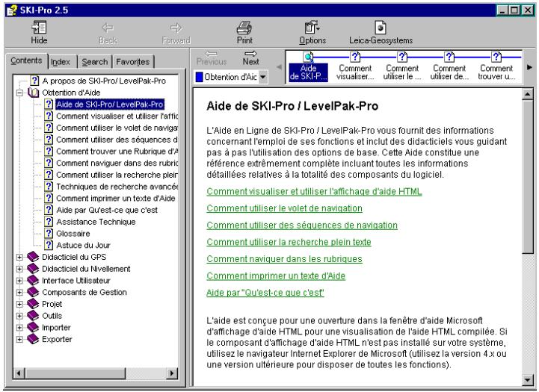Expand Didacticiel du Nivellement node
Viewport: 539px width, 392px height.
tap(19, 269)
